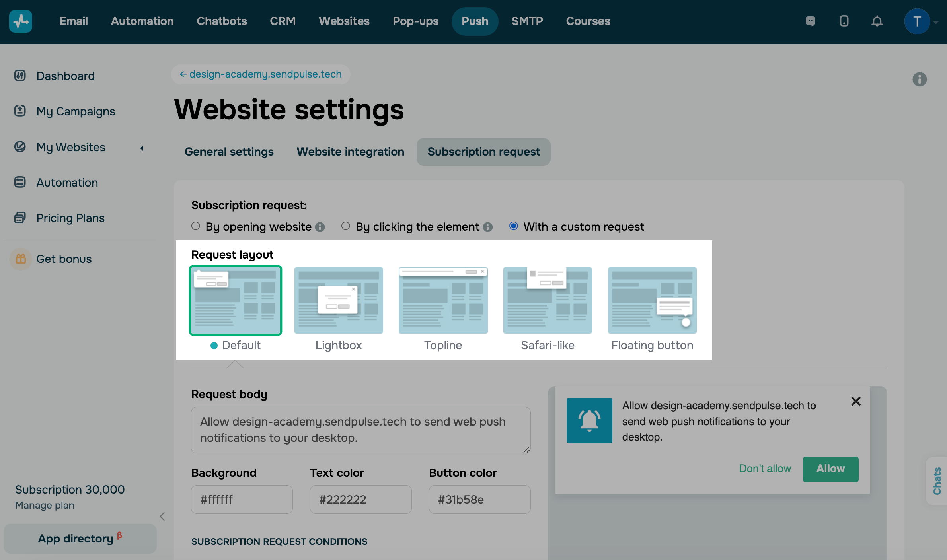This screenshot has width=947, height=560.
Task: Select 'By opening website' radio button
Action: pyautogui.click(x=195, y=226)
